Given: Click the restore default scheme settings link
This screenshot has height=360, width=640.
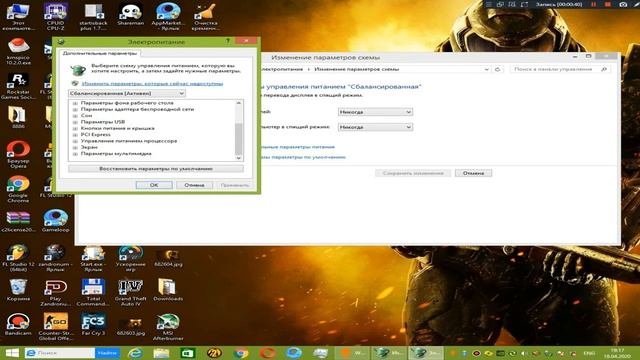Looking at the screenshot, I should pos(303,157).
